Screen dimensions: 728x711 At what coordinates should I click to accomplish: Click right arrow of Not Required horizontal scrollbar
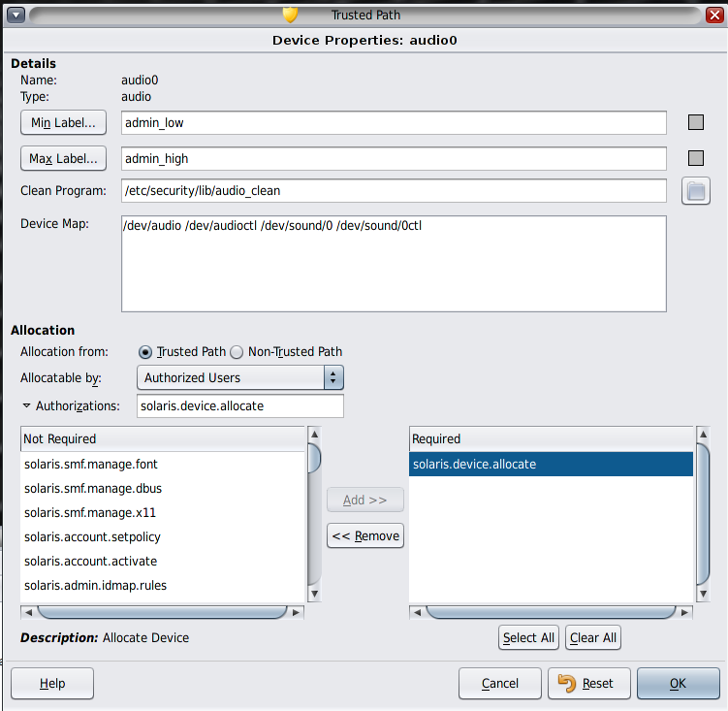(296, 612)
